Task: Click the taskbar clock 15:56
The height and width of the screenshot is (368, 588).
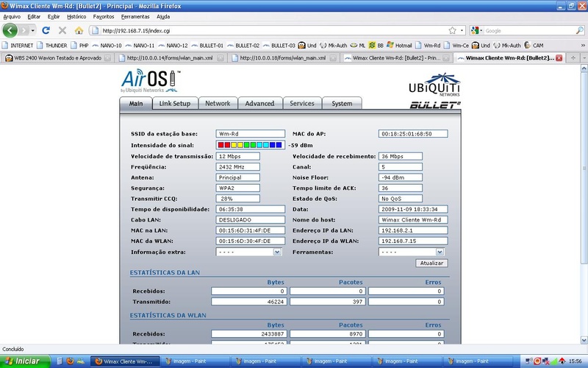Action: click(x=575, y=361)
